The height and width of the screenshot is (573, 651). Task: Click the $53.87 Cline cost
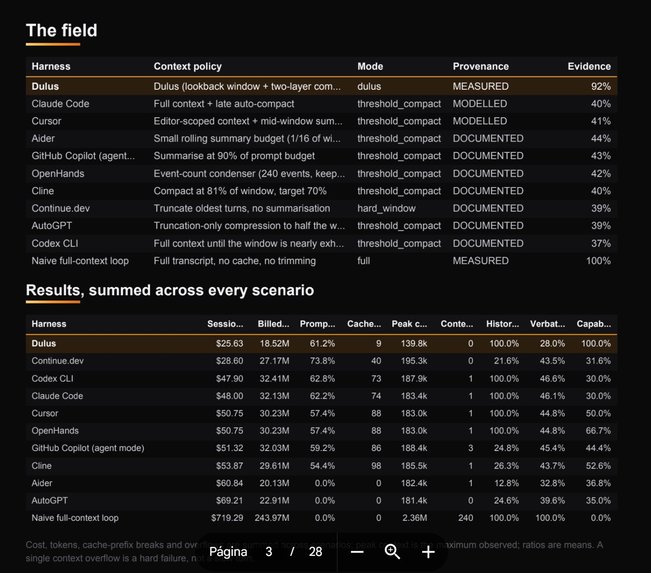(x=230, y=466)
